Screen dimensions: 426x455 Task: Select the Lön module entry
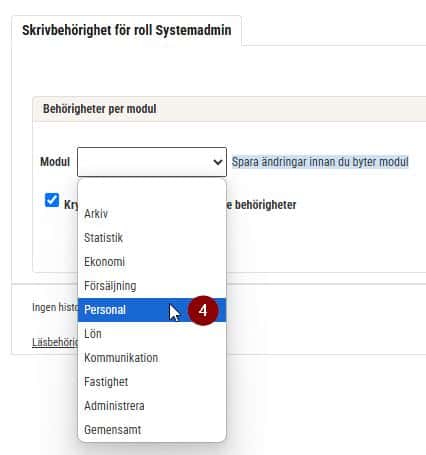tap(152, 334)
